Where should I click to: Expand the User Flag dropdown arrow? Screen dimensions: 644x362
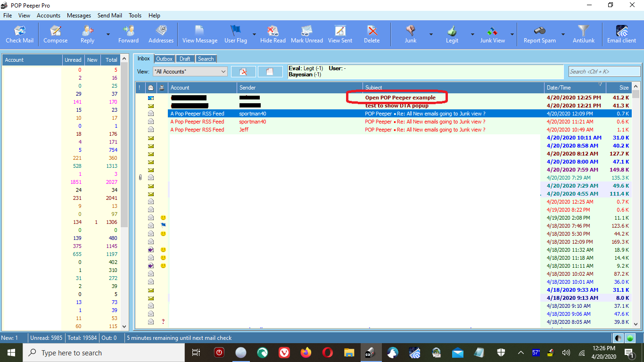[254, 34]
